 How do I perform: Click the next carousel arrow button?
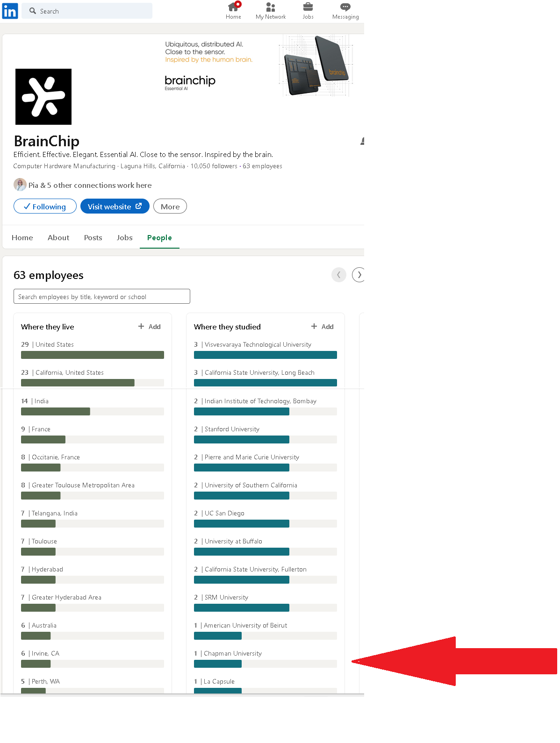click(x=359, y=275)
